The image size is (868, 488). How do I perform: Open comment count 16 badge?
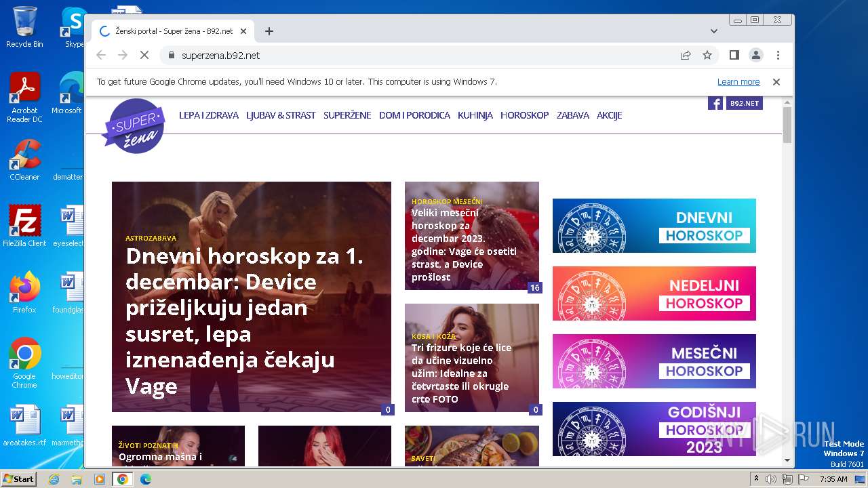[x=534, y=288]
